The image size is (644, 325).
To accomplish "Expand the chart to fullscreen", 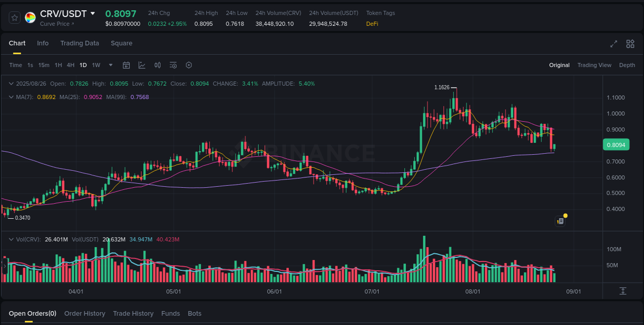I will tap(613, 44).
